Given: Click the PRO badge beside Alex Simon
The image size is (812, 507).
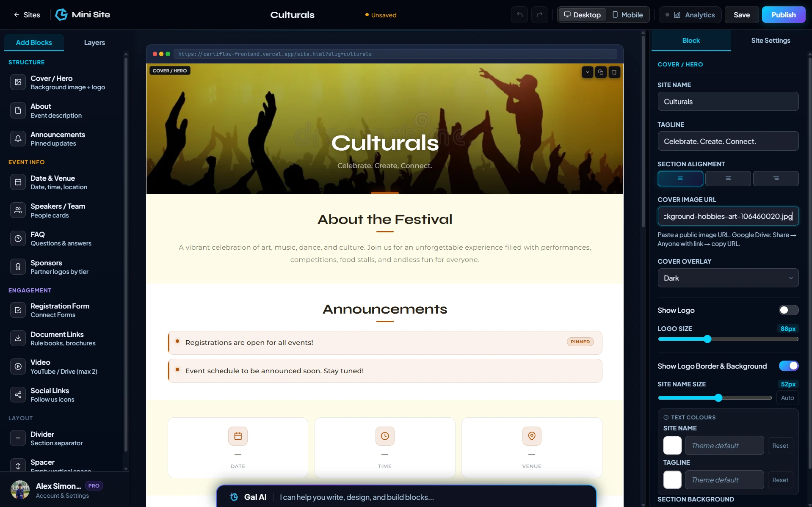Looking at the screenshot, I should point(94,486).
